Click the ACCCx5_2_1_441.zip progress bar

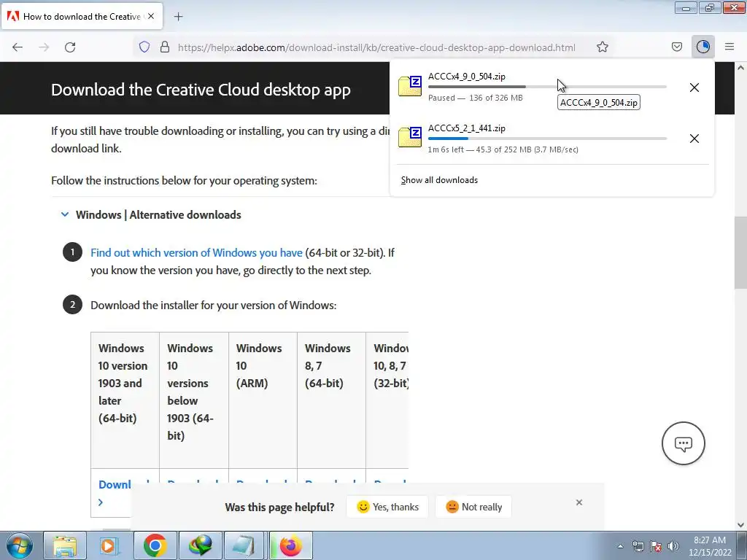pyautogui.click(x=547, y=139)
